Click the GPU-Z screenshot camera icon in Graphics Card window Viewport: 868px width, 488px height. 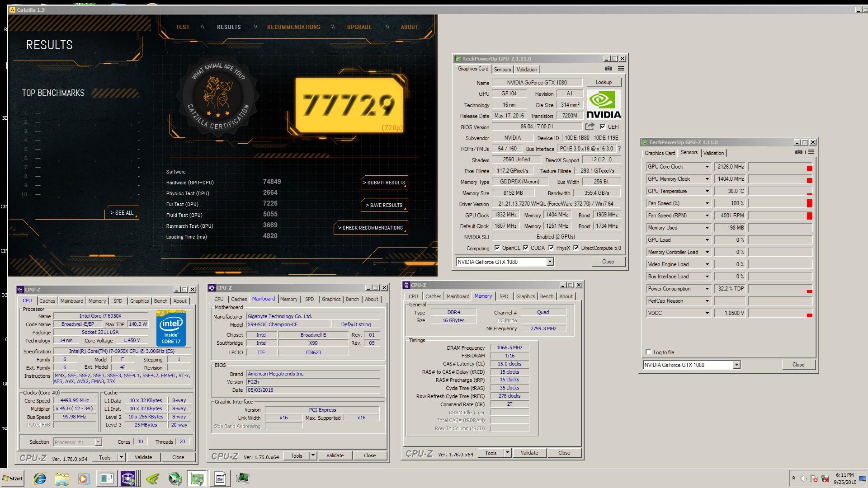(609, 69)
